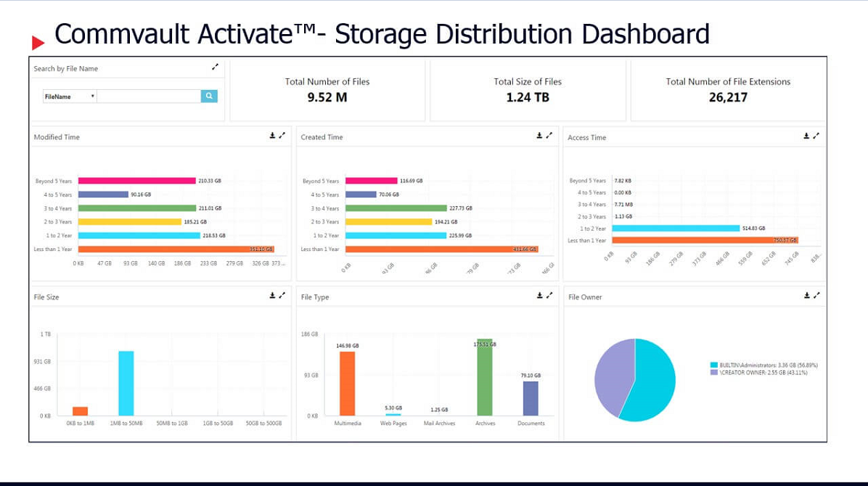
Task: Expand the Search by File Name panel
Action: (x=215, y=67)
